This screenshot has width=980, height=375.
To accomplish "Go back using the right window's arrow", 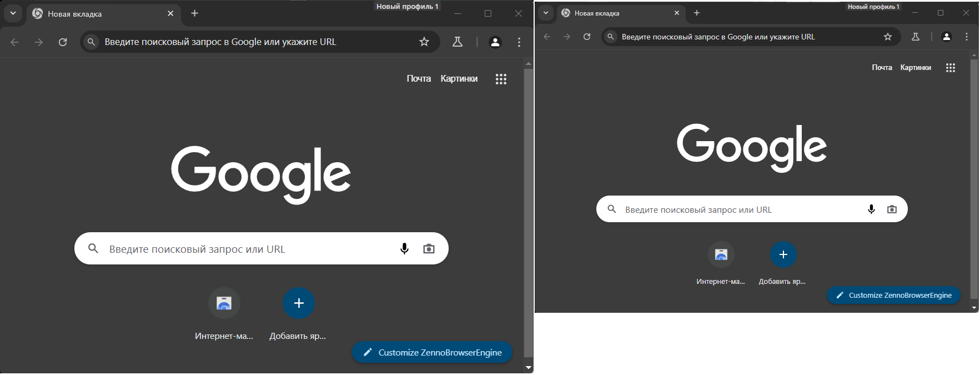I will 547,37.
